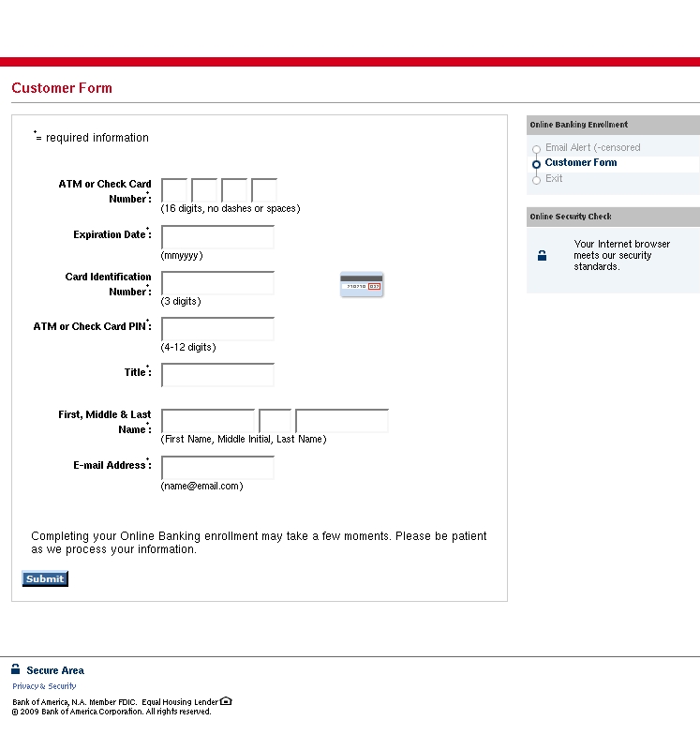Open the Privacy & Security link

tap(44, 686)
